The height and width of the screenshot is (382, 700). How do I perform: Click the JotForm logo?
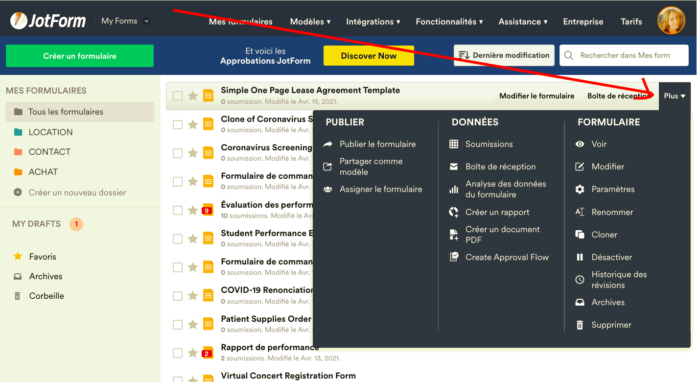coord(48,21)
